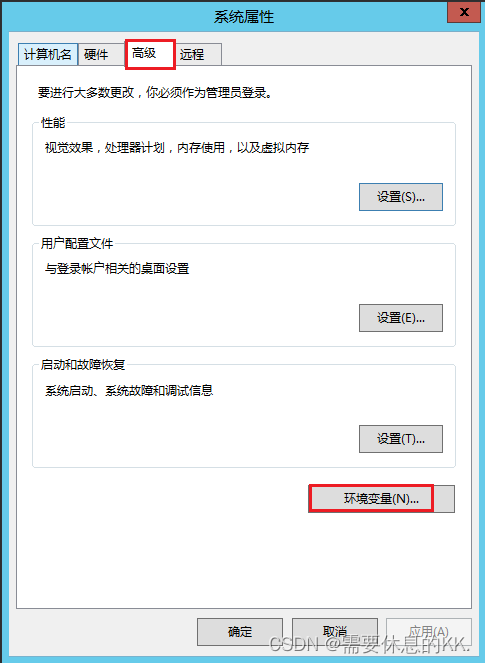Open 环境变量(N) dialog
Image resolution: width=485 pixels, height=663 pixels.
381,499
